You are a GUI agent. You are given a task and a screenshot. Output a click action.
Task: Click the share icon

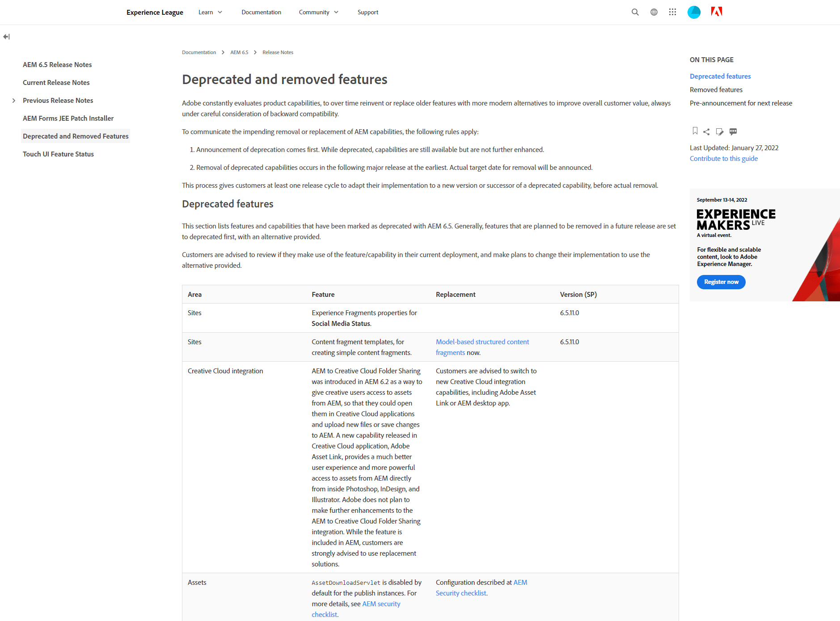point(706,131)
